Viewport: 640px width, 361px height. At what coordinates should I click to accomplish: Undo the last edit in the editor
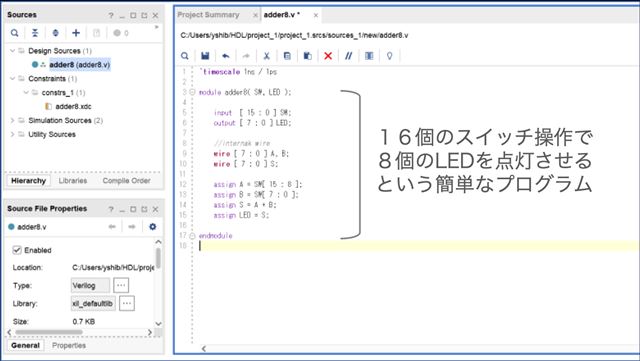pyautogui.click(x=226, y=56)
